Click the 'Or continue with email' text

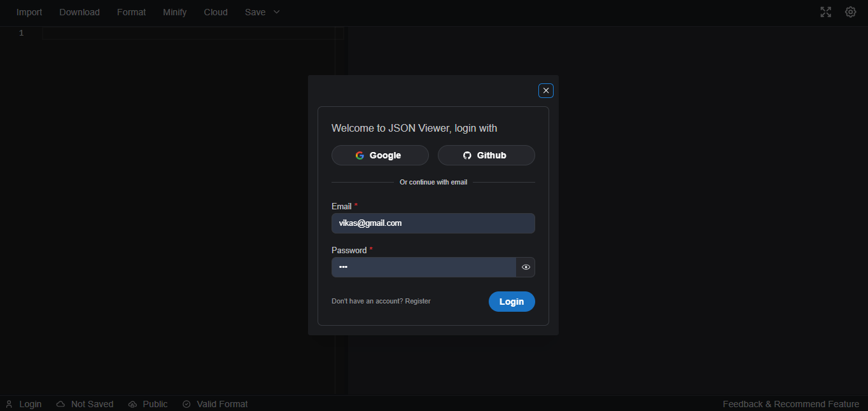point(433,182)
